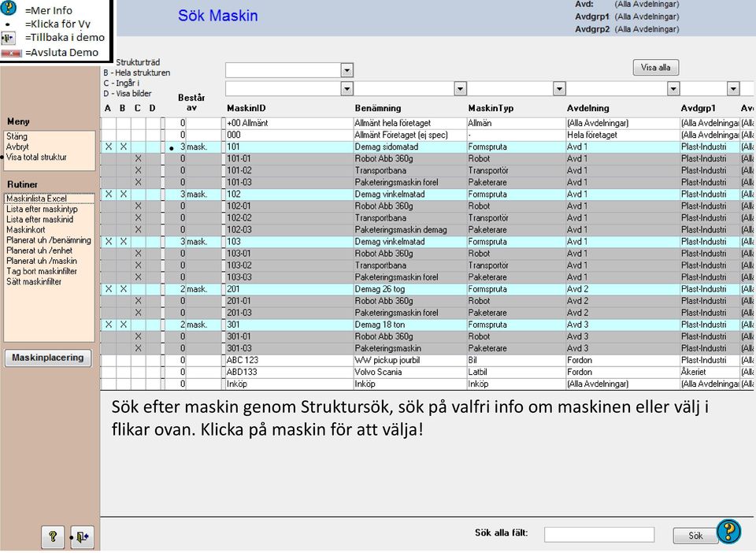Viewport: 756px width, 553px height.
Task: Select the MaskinID cell ABC 123
Action: 289,360
